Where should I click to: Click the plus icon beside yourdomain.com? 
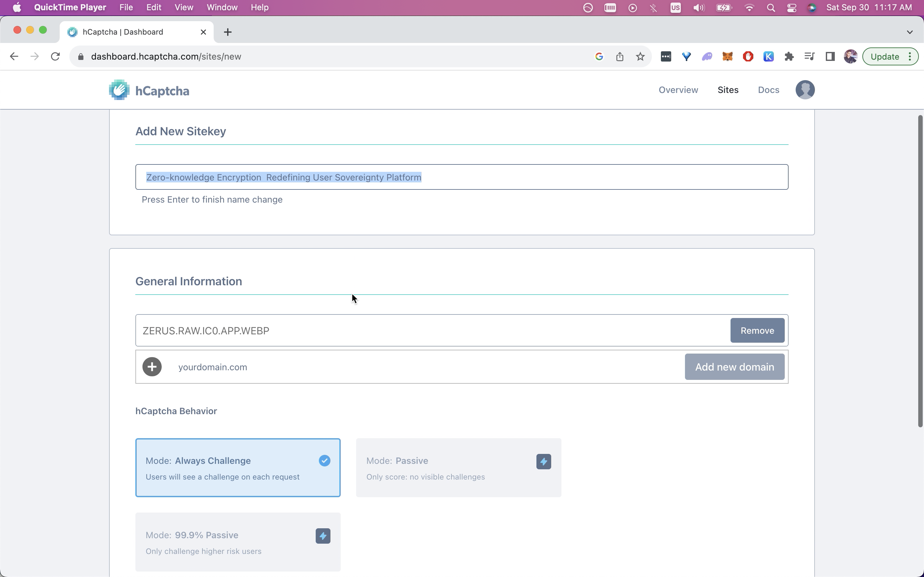[x=152, y=367]
